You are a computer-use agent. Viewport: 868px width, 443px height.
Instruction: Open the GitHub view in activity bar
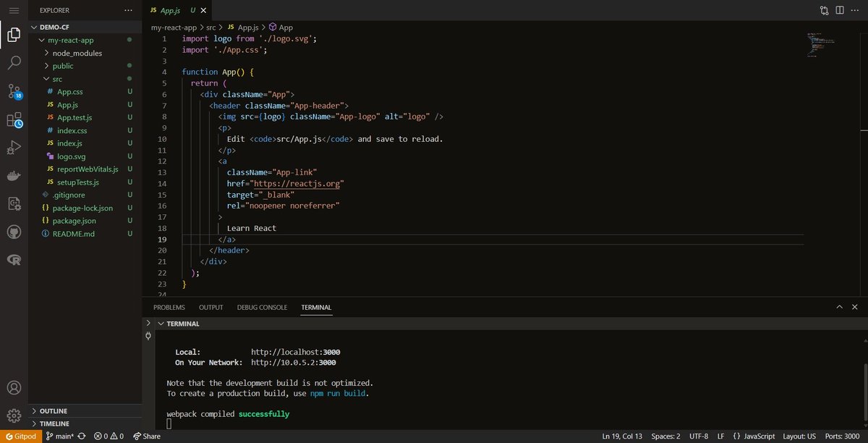(14, 232)
